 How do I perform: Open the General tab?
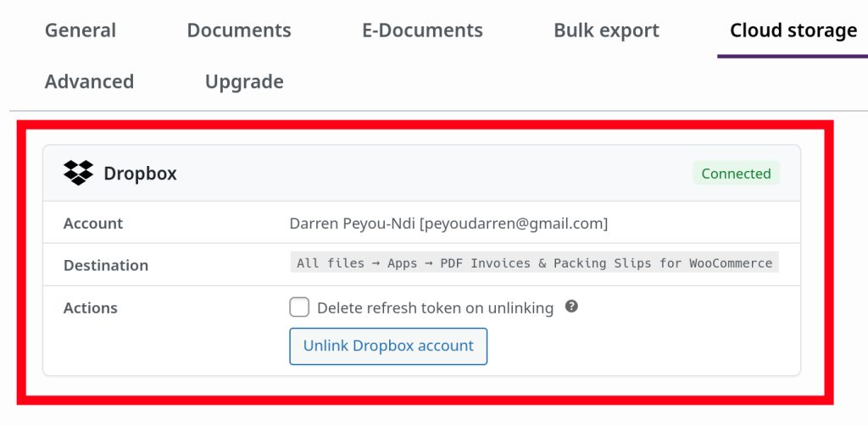[81, 30]
